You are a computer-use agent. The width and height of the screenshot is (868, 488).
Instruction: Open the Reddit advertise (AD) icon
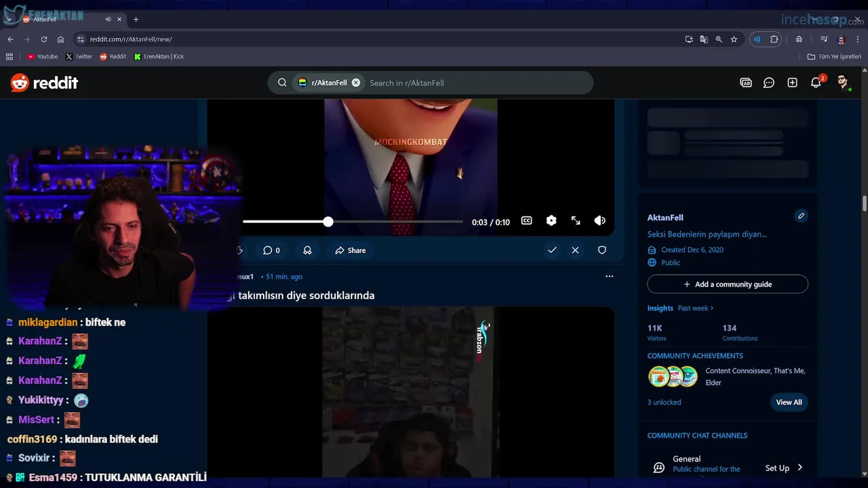[746, 83]
